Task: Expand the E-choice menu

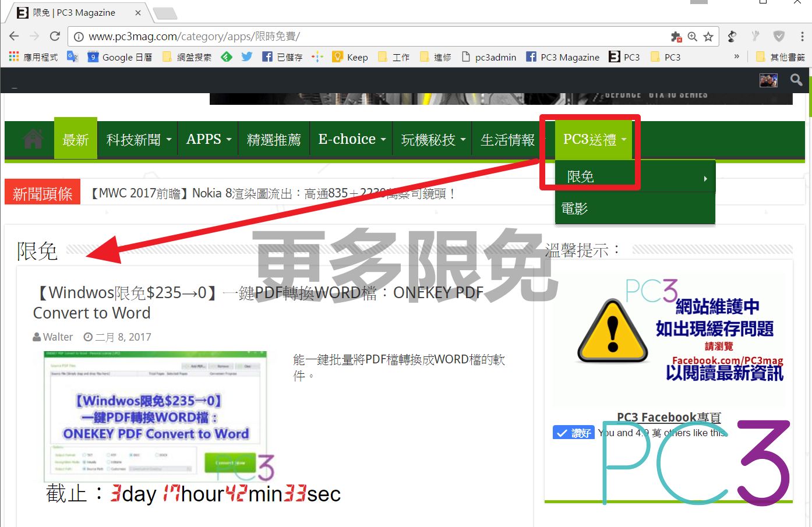Action: (352, 140)
